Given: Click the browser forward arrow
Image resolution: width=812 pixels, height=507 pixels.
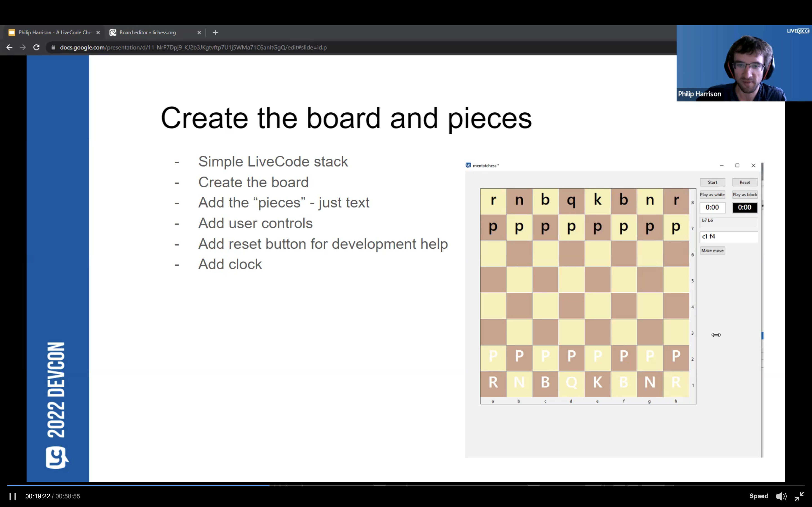Looking at the screenshot, I should (23, 47).
